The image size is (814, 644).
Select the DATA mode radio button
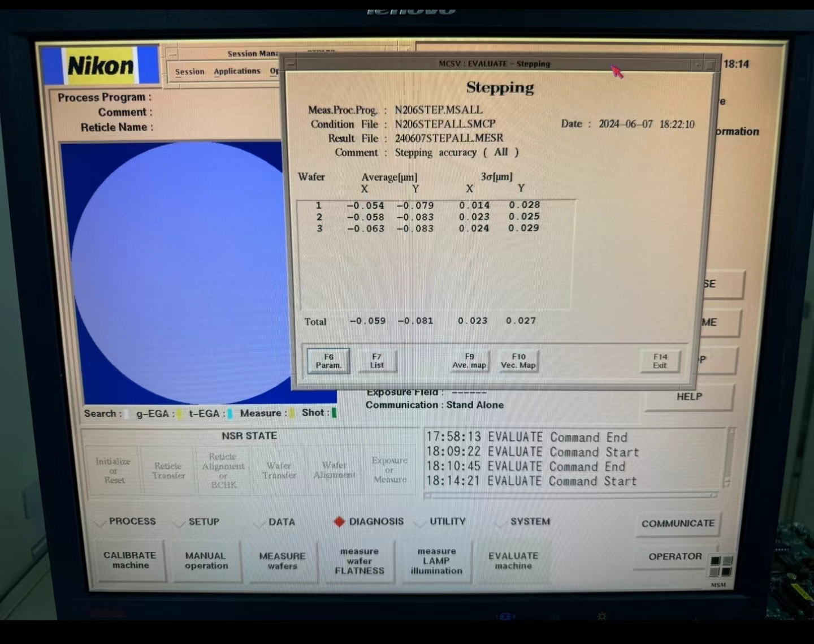pos(259,523)
